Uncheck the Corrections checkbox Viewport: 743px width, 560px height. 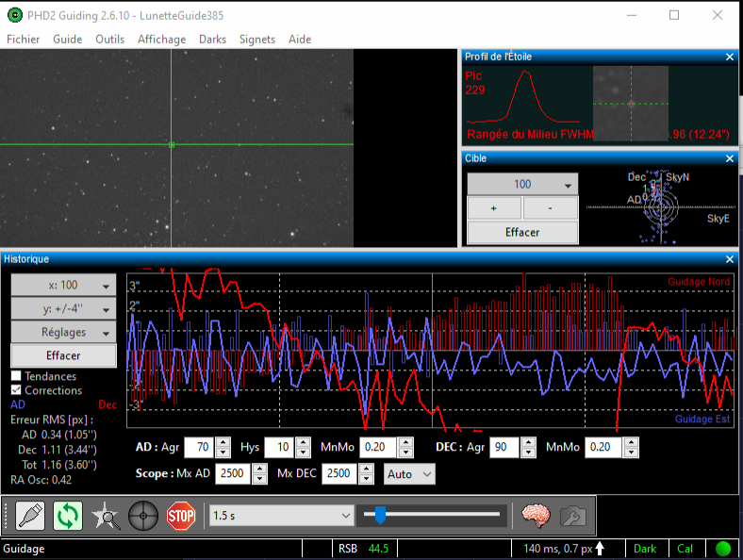[x=16, y=390]
